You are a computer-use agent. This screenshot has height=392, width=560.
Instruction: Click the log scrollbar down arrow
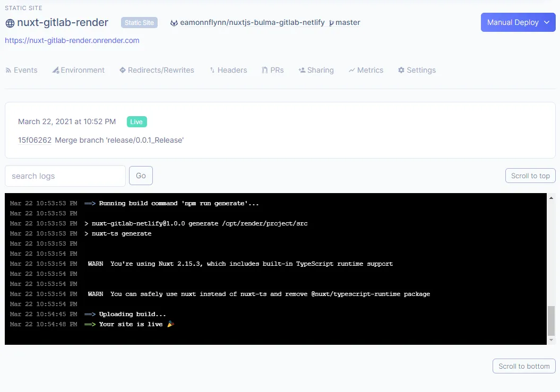tap(551, 340)
